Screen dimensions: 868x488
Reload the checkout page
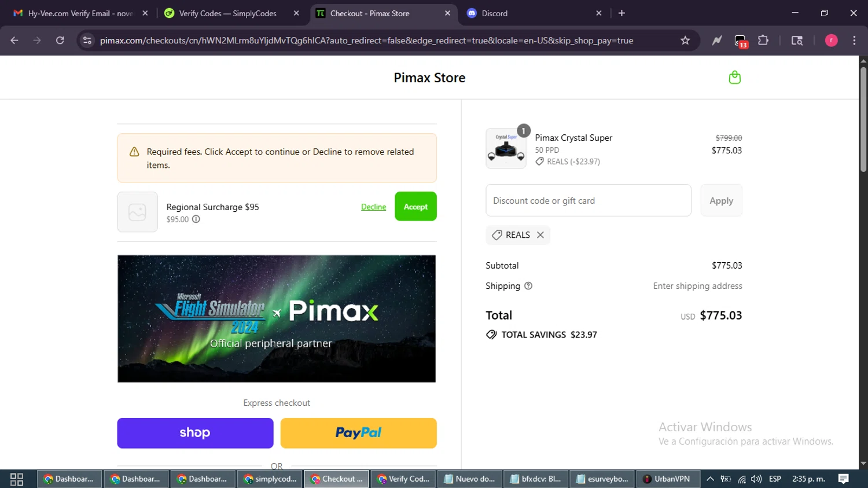[60, 41]
